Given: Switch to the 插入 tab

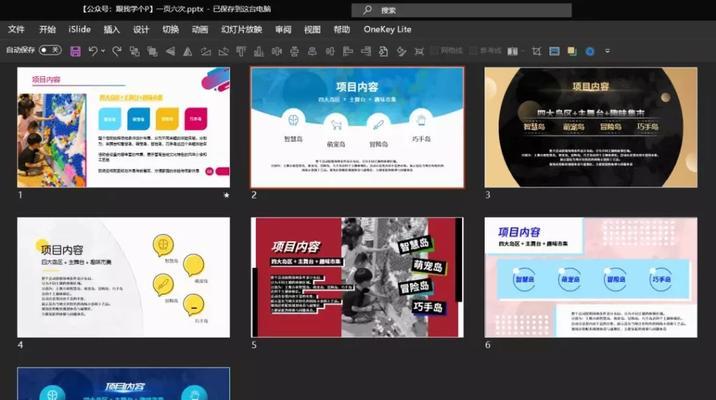Looking at the screenshot, I should coord(111,29).
